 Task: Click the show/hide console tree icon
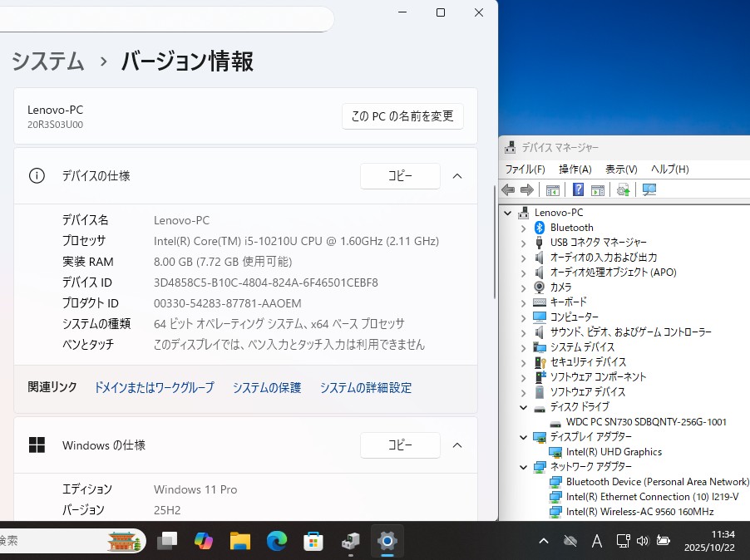point(552,190)
